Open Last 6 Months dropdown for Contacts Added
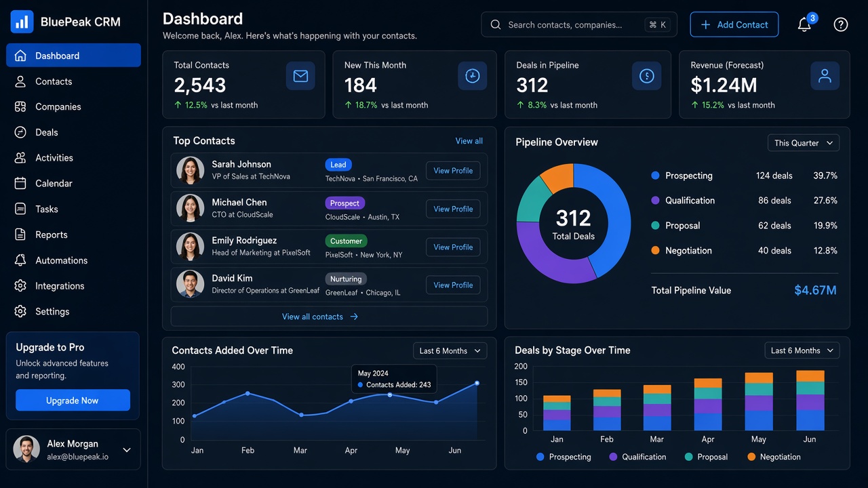 tap(450, 350)
